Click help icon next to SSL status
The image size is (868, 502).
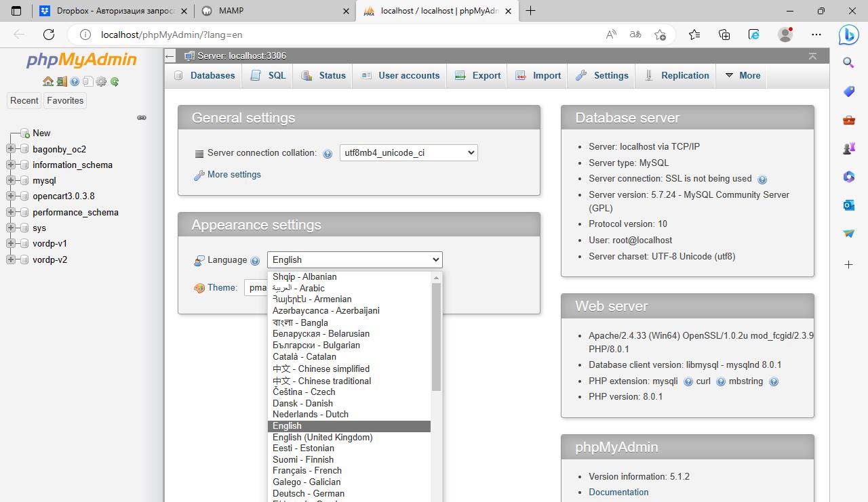click(x=762, y=180)
